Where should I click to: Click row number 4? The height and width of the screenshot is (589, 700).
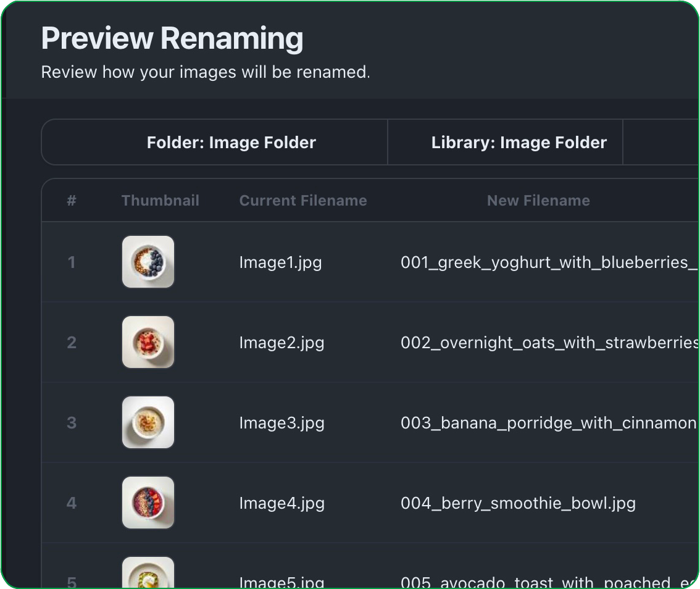coord(72,503)
